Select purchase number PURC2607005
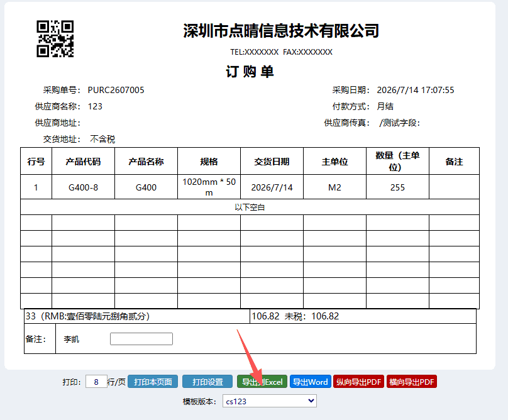The height and width of the screenshot is (420, 508). [x=116, y=90]
